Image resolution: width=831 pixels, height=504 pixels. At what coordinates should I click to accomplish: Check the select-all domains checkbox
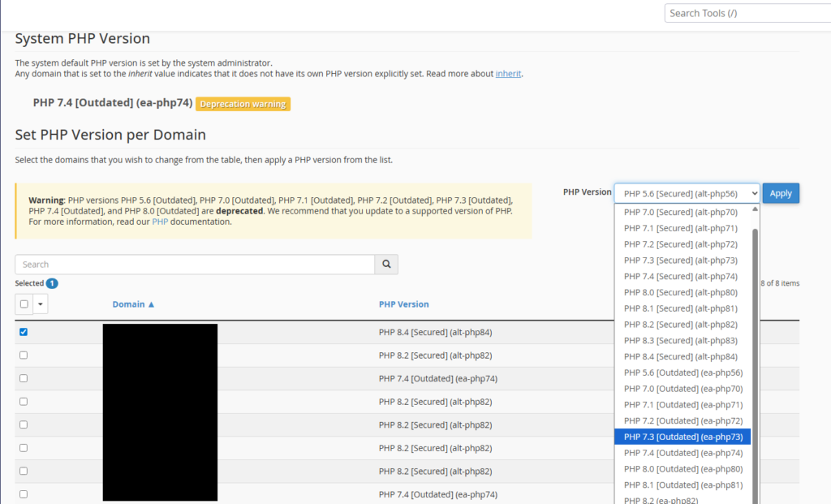click(x=24, y=304)
